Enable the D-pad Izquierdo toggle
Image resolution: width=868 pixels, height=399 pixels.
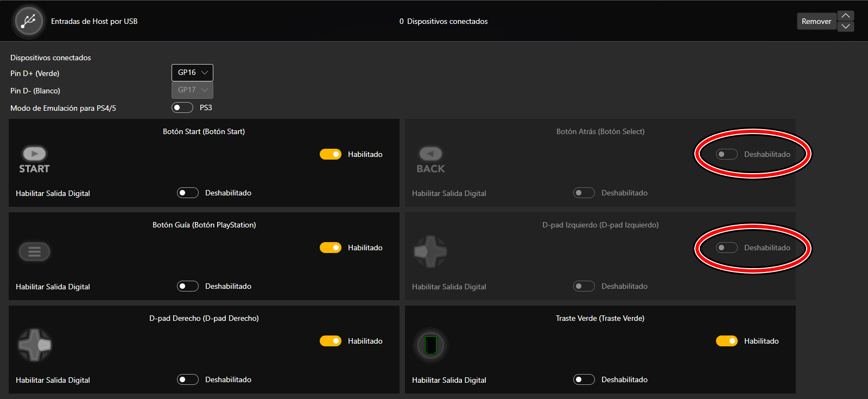click(x=727, y=248)
